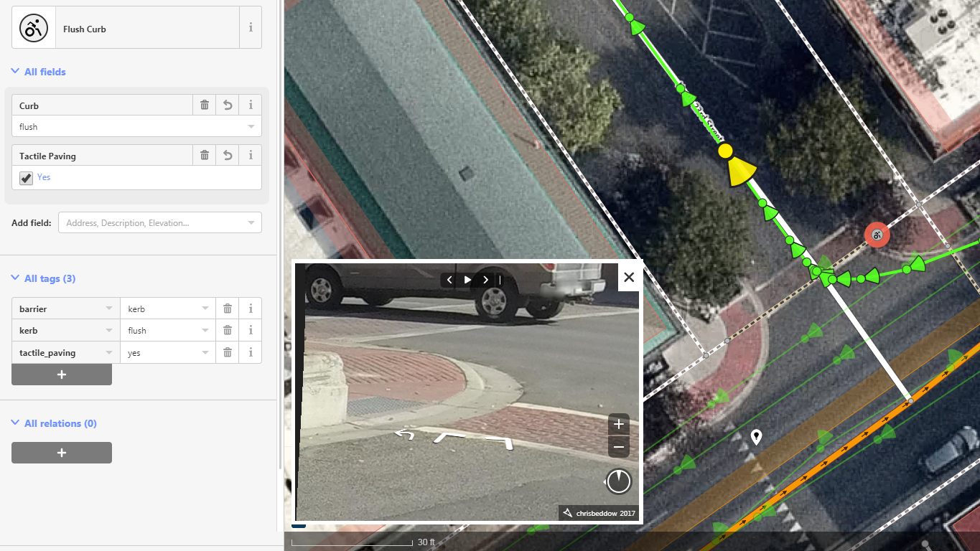Uncheck the Tactile Paving checkbox
Viewport: 980px width, 551px height.
[x=27, y=178]
